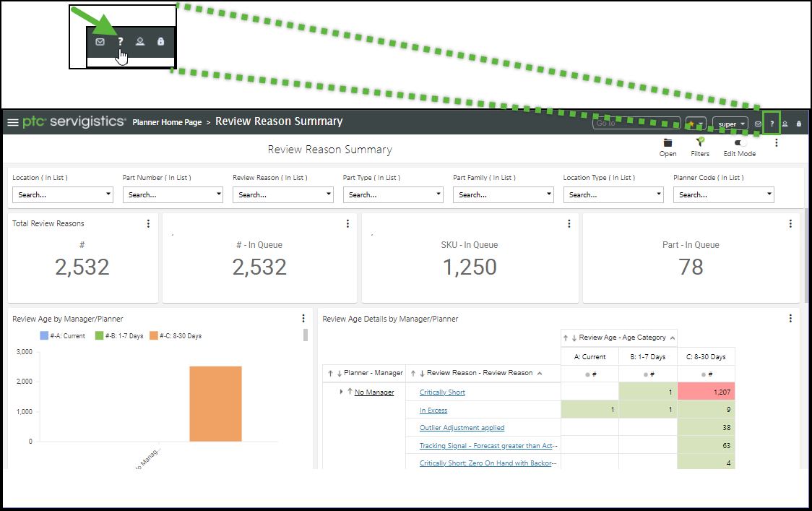Open the page-level three-dot menu
The image size is (812, 511).
(x=777, y=142)
